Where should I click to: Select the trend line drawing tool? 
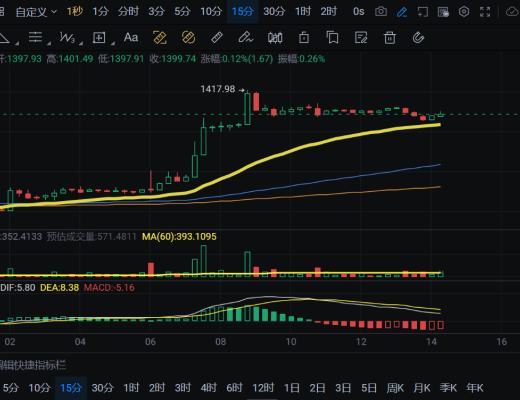(x=4, y=37)
